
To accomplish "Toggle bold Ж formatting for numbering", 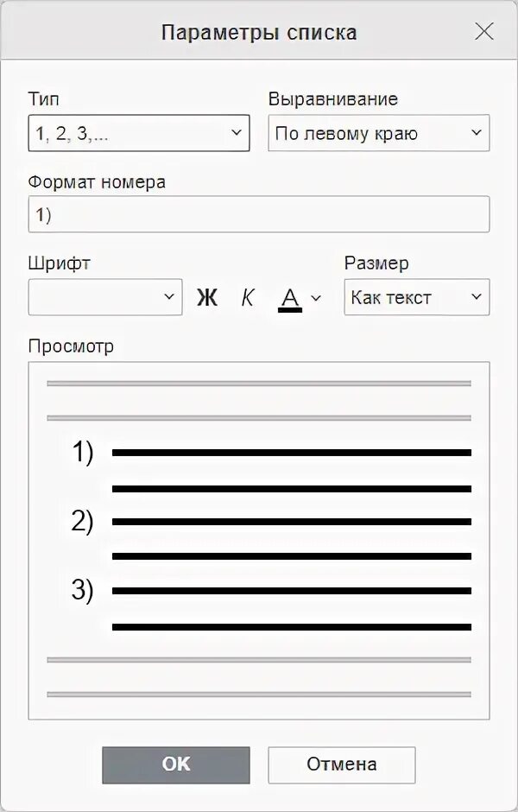I will click(207, 297).
